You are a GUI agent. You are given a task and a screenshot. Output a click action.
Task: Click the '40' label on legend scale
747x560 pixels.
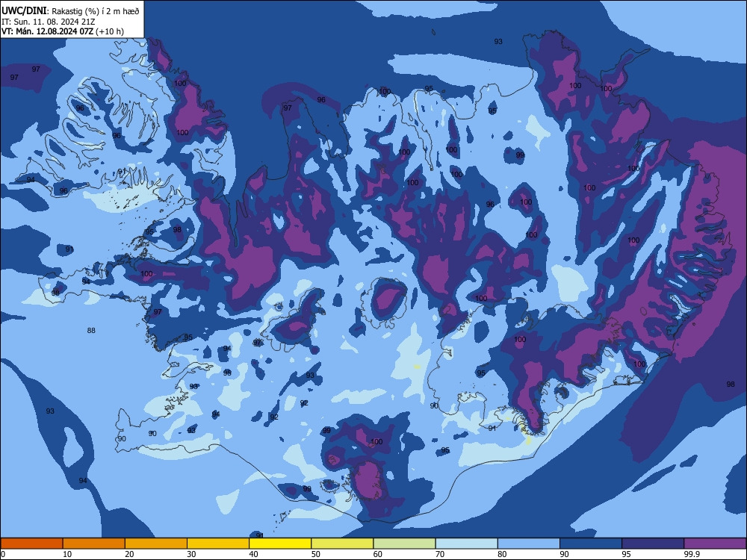pos(253,554)
